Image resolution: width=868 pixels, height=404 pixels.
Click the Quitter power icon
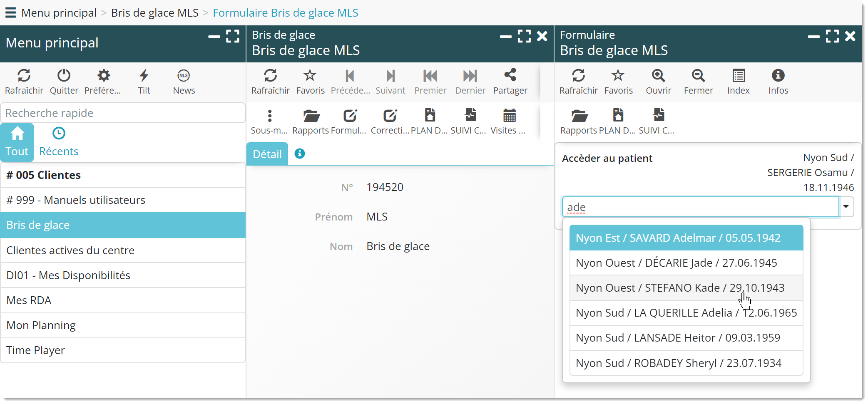64,76
